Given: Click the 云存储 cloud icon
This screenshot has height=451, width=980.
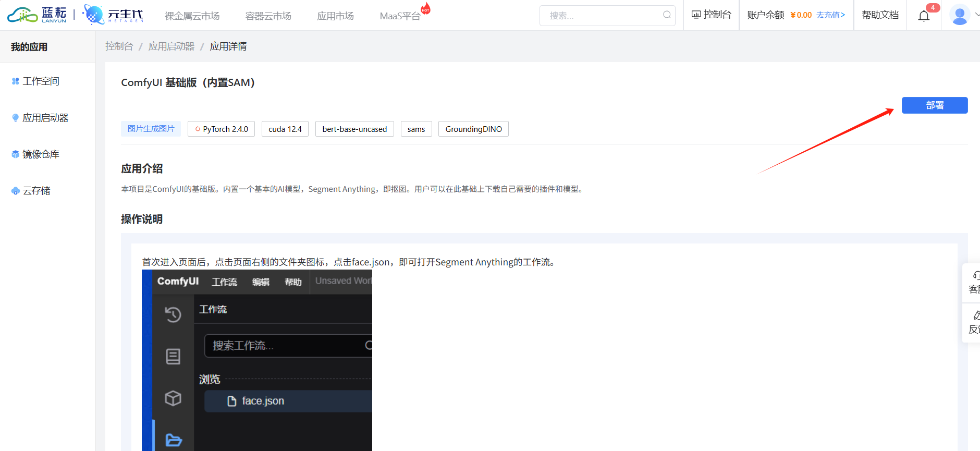Looking at the screenshot, I should (16, 191).
